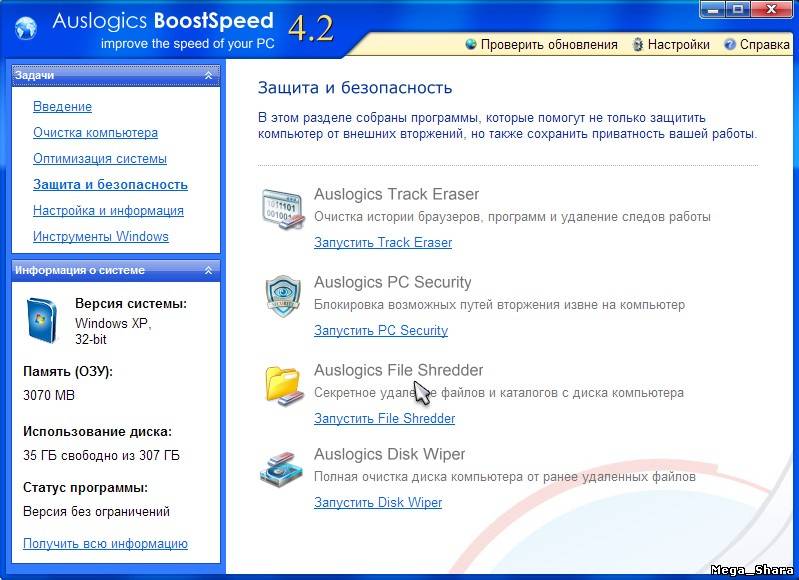Click the Auslogics globe logo icon
This screenshot has width=799, height=580.
(x=25, y=28)
